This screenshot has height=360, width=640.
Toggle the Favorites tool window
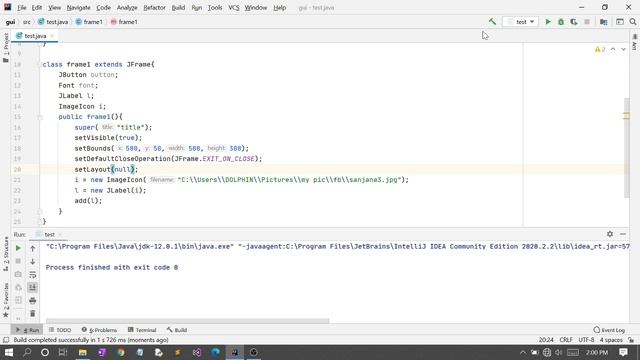tap(6, 300)
